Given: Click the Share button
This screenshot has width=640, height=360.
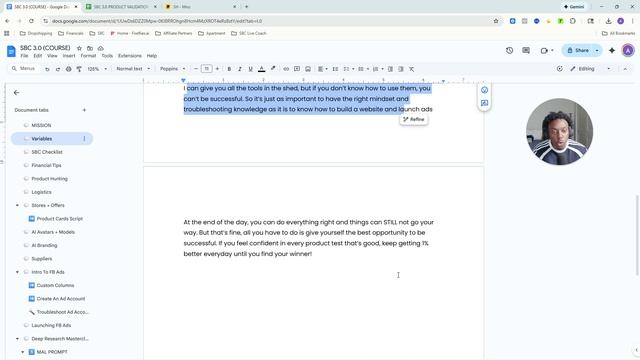Looking at the screenshot, I should (x=577, y=51).
